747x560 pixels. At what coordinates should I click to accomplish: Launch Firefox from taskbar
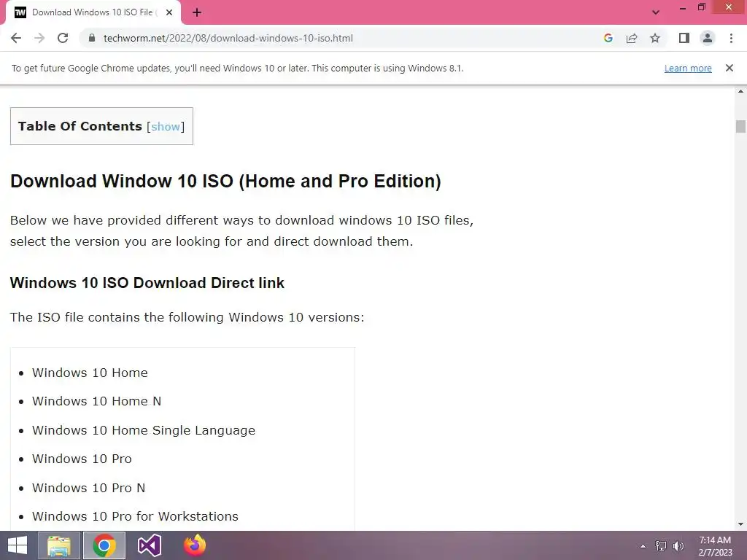click(x=194, y=545)
